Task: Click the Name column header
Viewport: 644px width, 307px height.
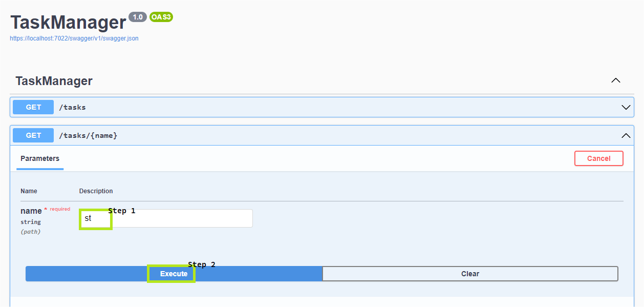Action: click(29, 191)
